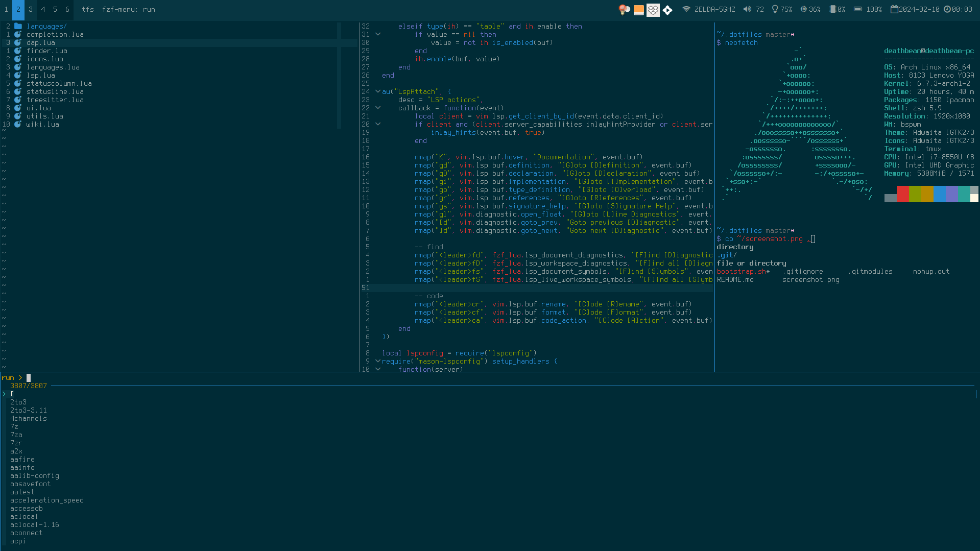
Task: Click bootstrap.sh in terminal completion list
Action: pos(742,271)
